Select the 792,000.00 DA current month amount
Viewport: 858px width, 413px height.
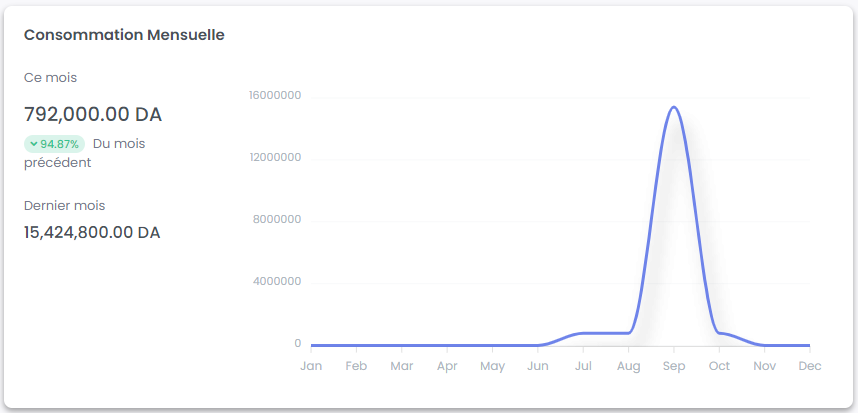pos(93,114)
